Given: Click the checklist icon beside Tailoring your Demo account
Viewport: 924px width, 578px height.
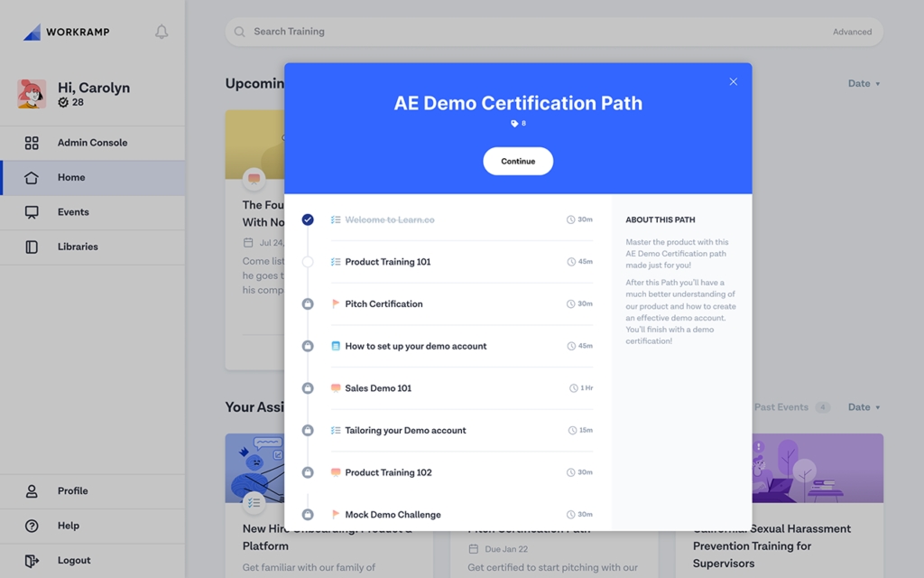Looking at the screenshot, I should 336,431.
